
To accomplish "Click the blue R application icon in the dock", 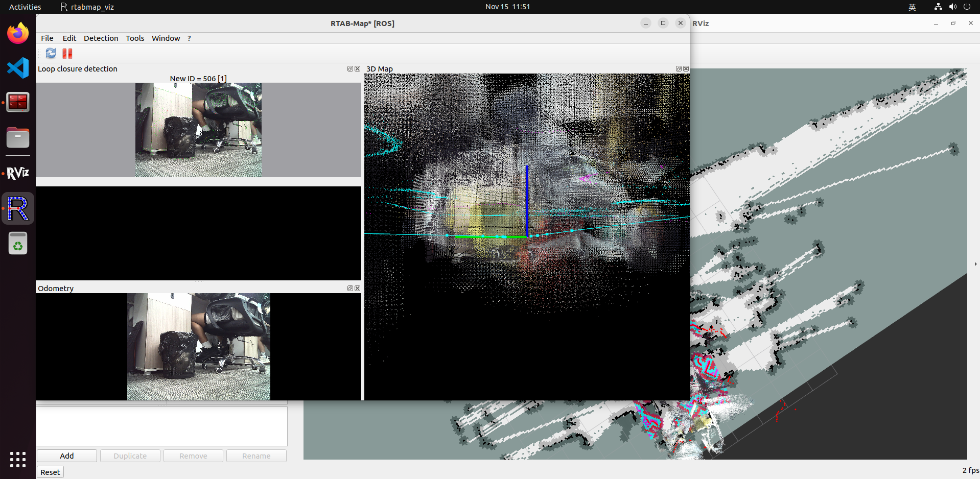I will coord(17,208).
